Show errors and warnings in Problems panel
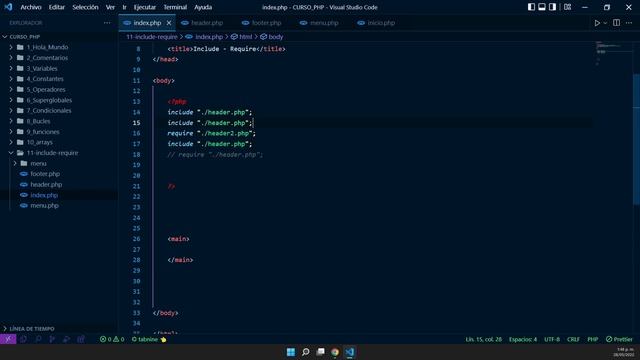 point(112,339)
